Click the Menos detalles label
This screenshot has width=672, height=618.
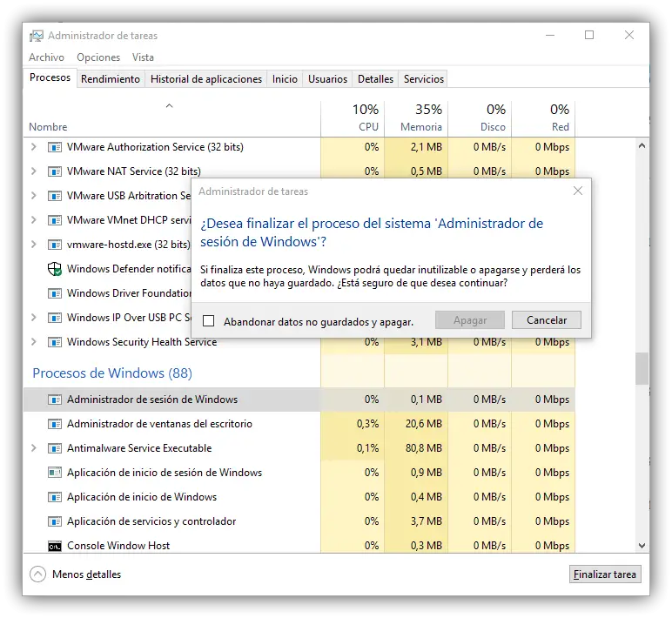point(86,574)
